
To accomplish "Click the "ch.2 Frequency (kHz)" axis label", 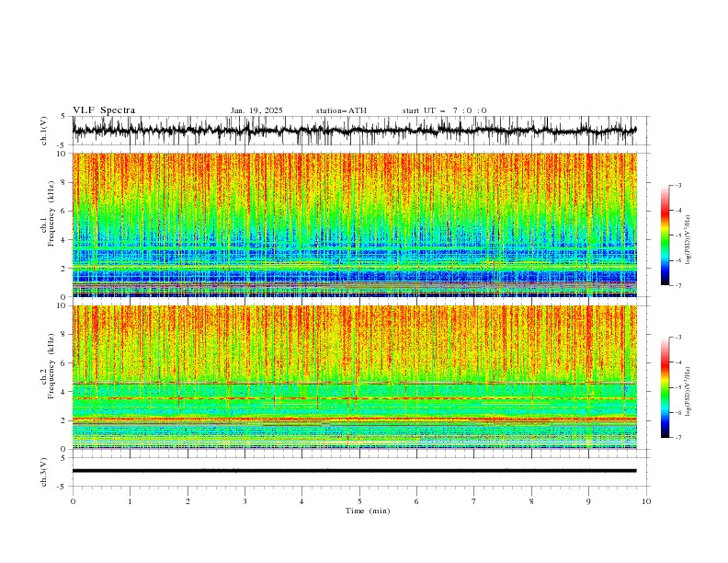I will click(48, 366).
